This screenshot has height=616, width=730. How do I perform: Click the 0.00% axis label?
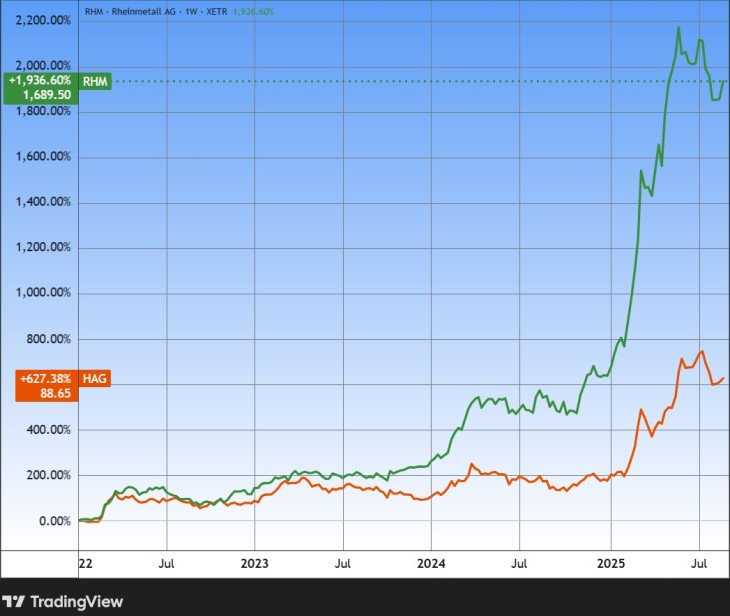pyautogui.click(x=55, y=521)
